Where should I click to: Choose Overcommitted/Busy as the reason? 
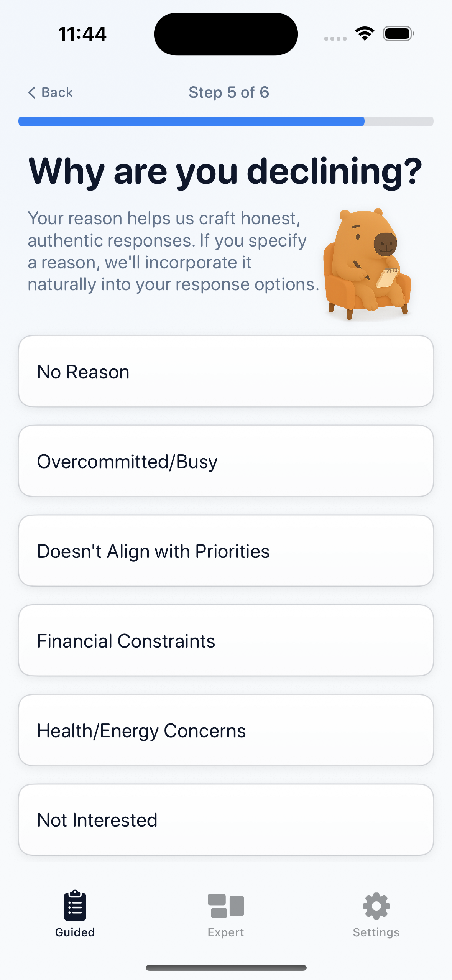[226, 461]
